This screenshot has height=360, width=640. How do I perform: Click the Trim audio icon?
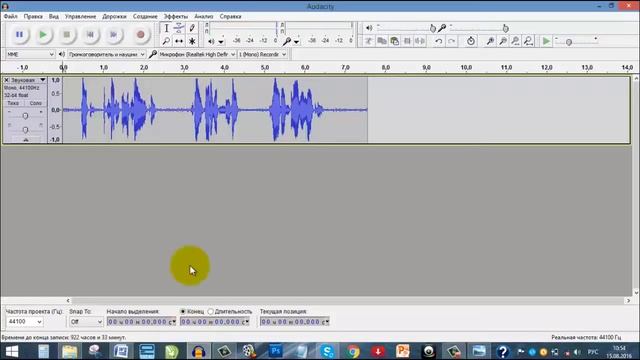click(407, 41)
